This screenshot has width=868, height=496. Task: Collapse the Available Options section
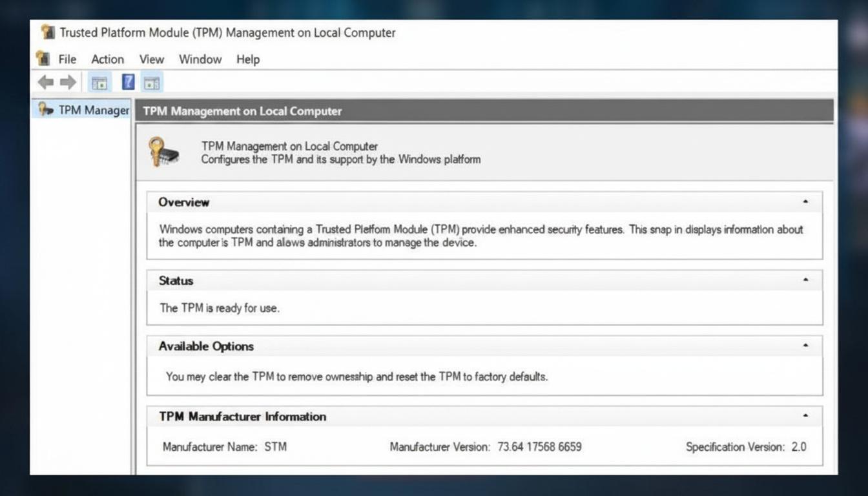[805, 346]
